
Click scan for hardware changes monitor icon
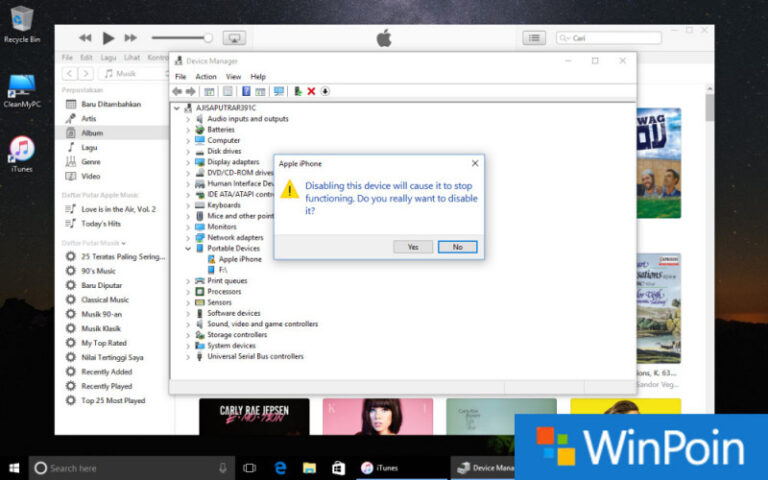(279, 91)
